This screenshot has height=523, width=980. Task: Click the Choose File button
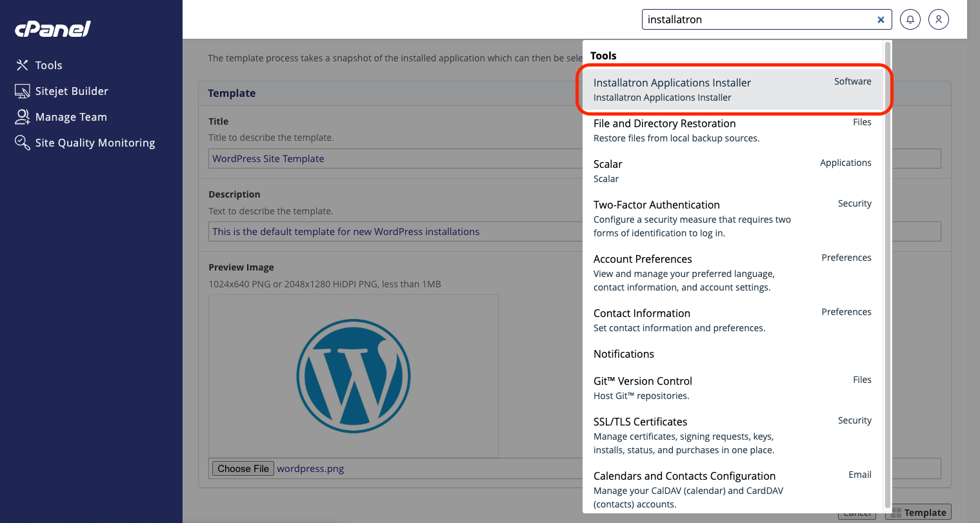coord(243,469)
